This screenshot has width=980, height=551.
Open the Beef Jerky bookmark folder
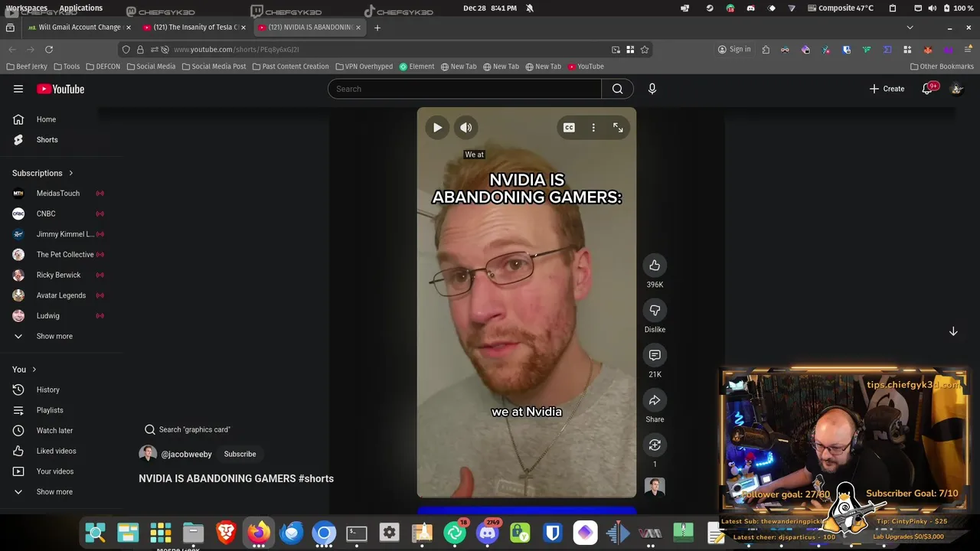(27, 67)
